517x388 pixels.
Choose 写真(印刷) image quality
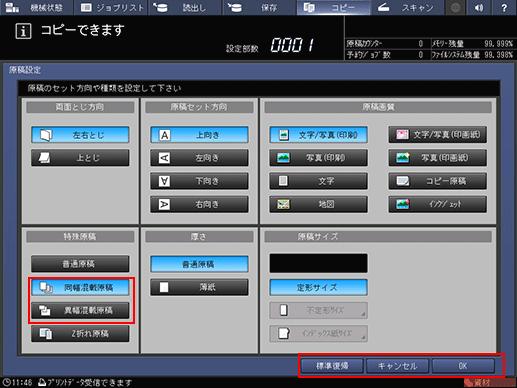click(x=319, y=158)
